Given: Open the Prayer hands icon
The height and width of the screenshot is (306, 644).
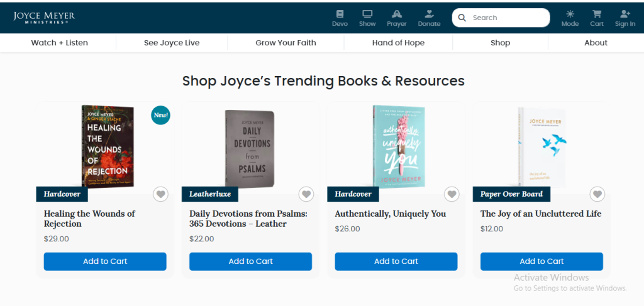Looking at the screenshot, I should click(x=396, y=14).
